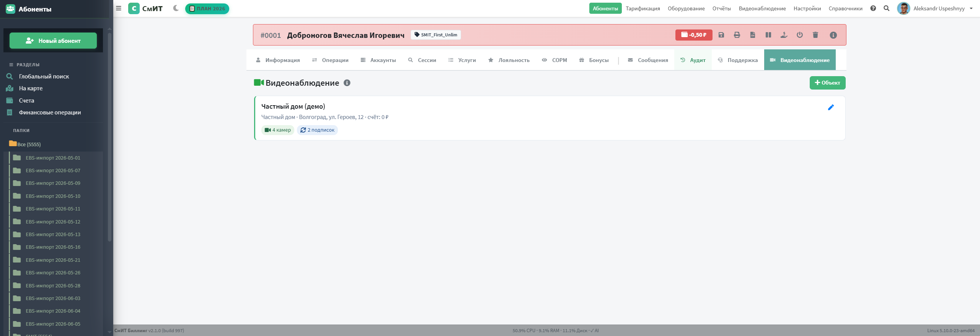The width and height of the screenshot is (980, 336).
Task: Switch to the Услуги tab
Action: 462,60
